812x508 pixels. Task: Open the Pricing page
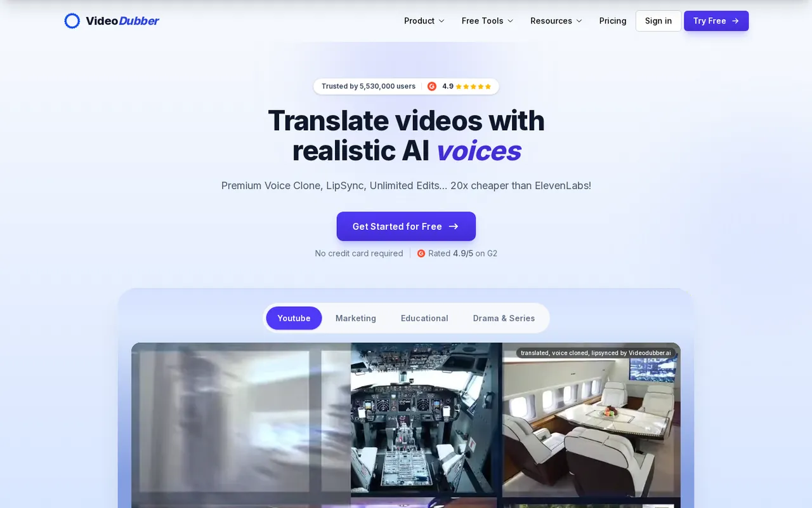pos(613,21)
